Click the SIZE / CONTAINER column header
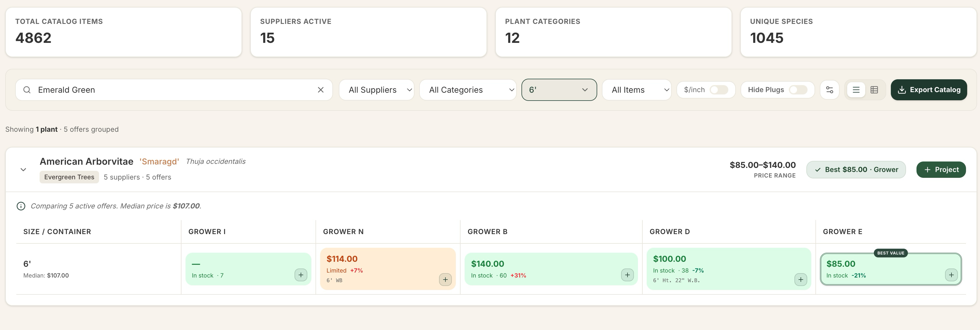The height and width of the screenshot is (330, 980). click(57, 232)
